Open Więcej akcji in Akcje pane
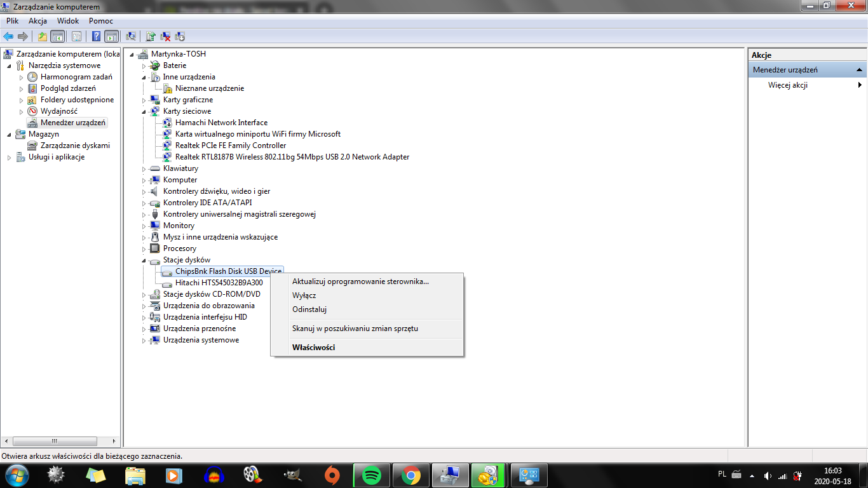This screenshot has height=488, width=868. click(x=788, y=85)
